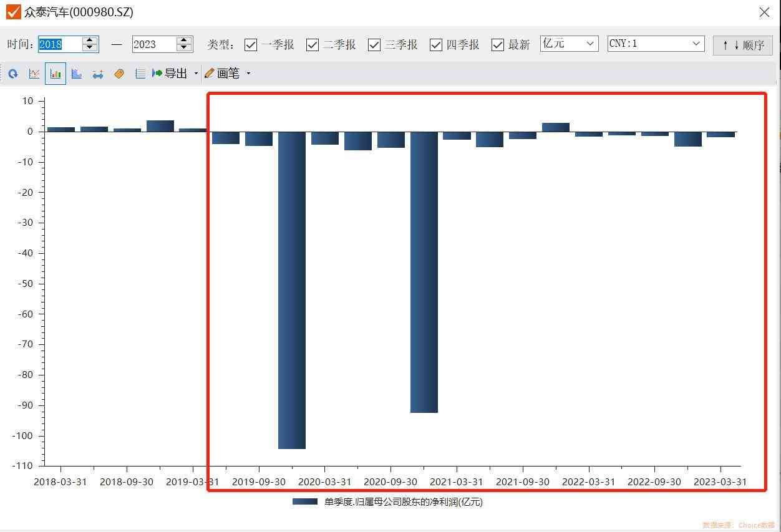781x532 pixels.
Task: Click the 画笔 pencil tool
Action: (222, 74)
